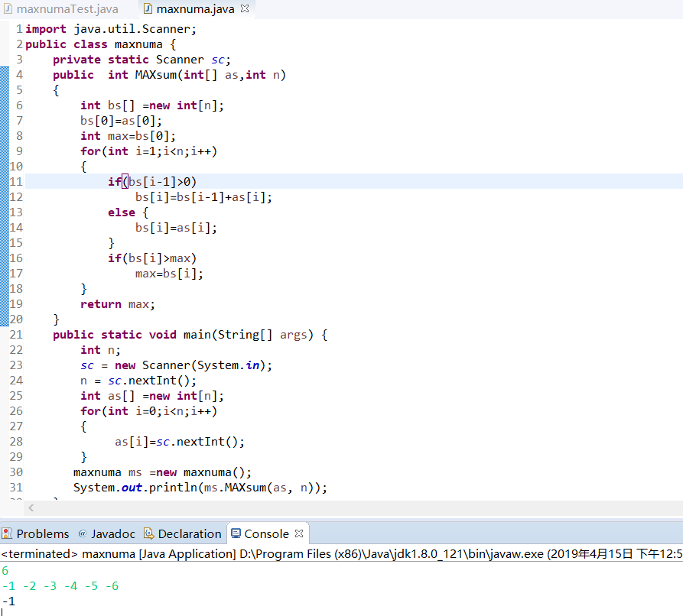Image resolution: width=683 pixels, height=616 pixels.
Task: Click the Java file icon on maxnuma.java tab
Action: [148, 8]
